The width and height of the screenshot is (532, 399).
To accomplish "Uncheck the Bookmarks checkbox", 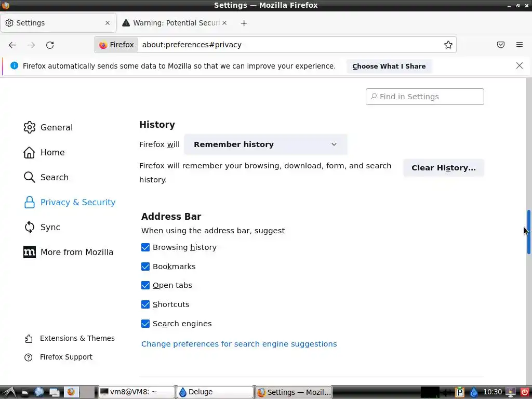I will tap(145, 267).
